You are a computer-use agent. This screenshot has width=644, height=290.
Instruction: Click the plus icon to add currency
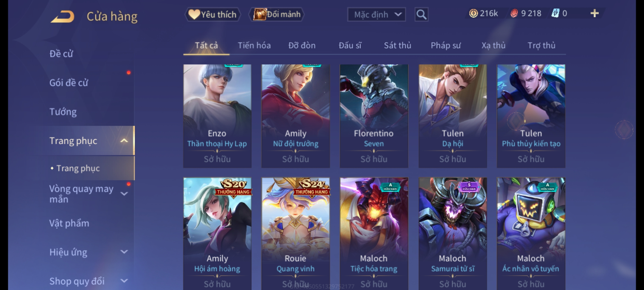[595, 13]
